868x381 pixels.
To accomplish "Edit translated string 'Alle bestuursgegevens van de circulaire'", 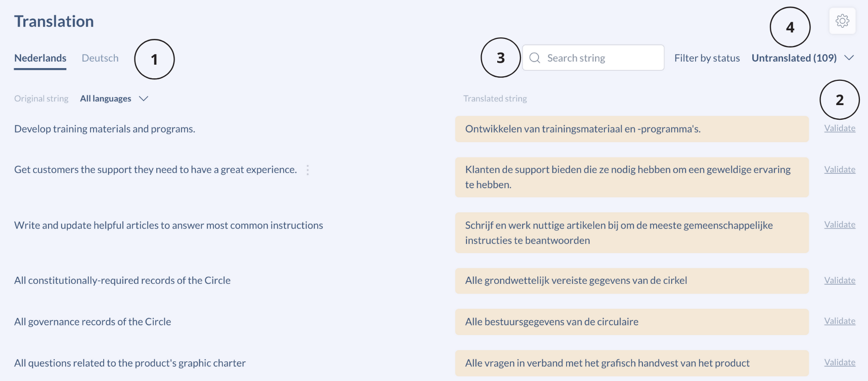I will (631, 322).
